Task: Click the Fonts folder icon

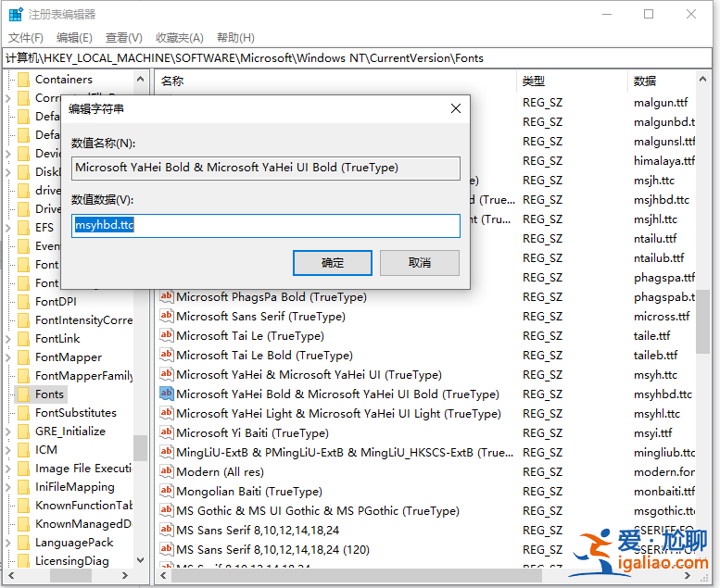Action: point(23,394)
